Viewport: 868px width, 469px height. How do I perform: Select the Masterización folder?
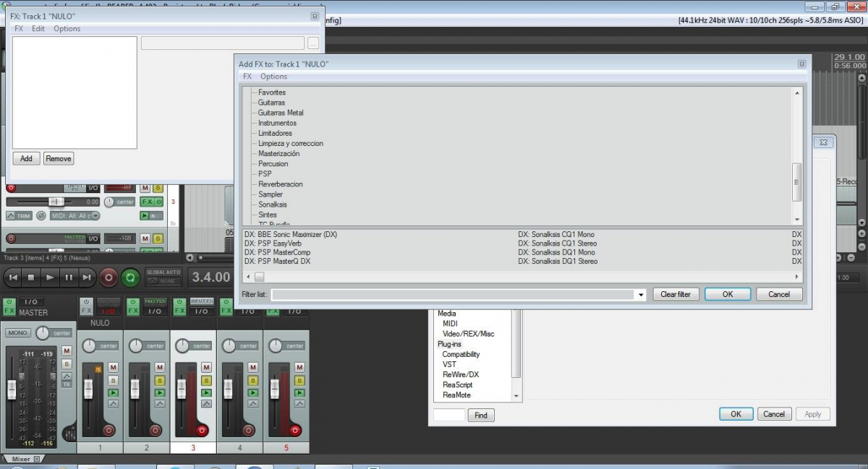pyautogui.click(x=278, y=153)
